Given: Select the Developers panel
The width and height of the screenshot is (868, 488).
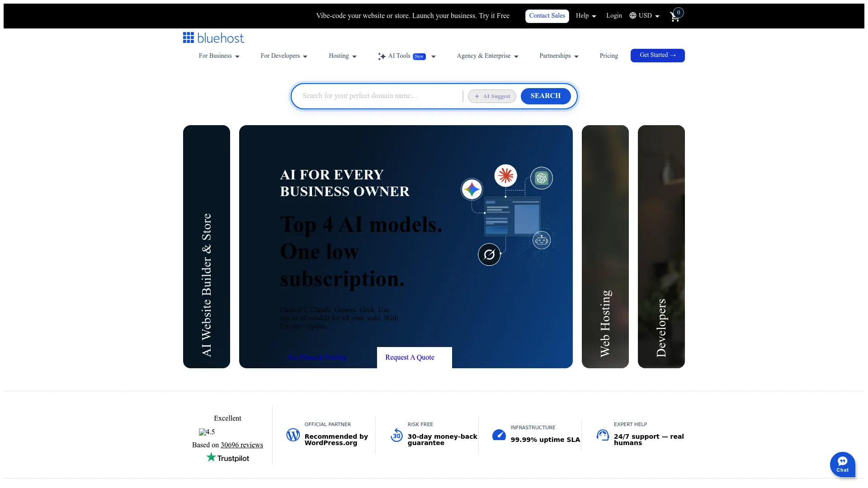Looking at the screenshot, I should [661, 247].
